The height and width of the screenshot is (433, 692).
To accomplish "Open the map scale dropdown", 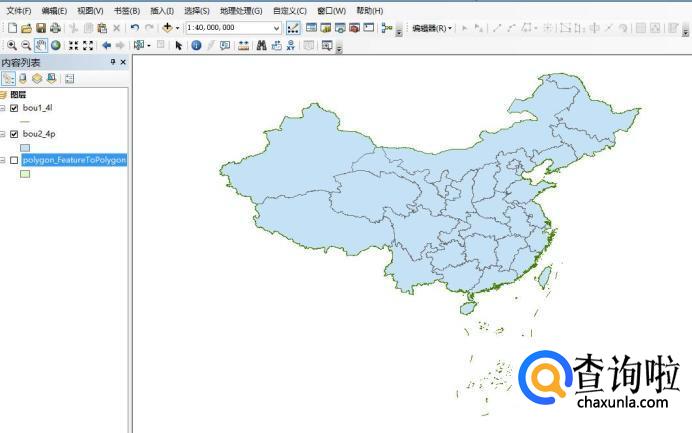I will [x=277, y=28].
